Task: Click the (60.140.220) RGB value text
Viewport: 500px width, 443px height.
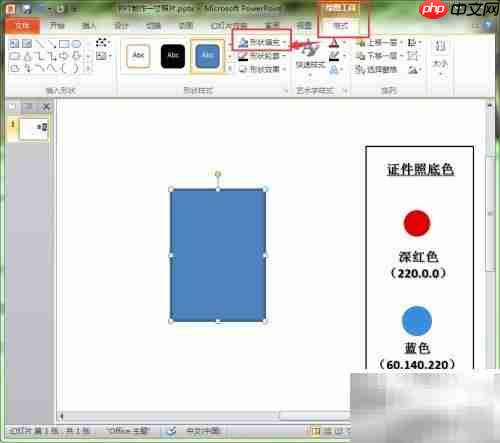Action: click(417, 365)
